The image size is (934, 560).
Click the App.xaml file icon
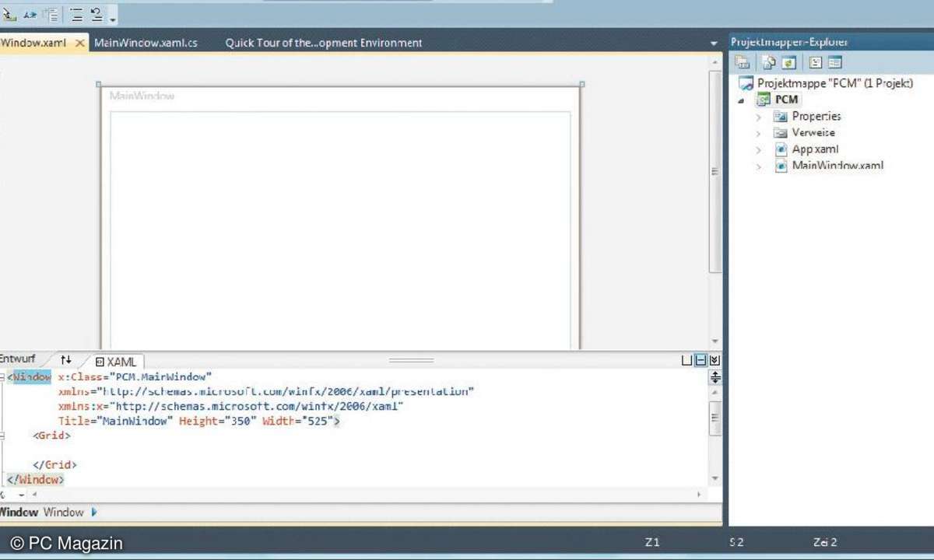point(781,149)
